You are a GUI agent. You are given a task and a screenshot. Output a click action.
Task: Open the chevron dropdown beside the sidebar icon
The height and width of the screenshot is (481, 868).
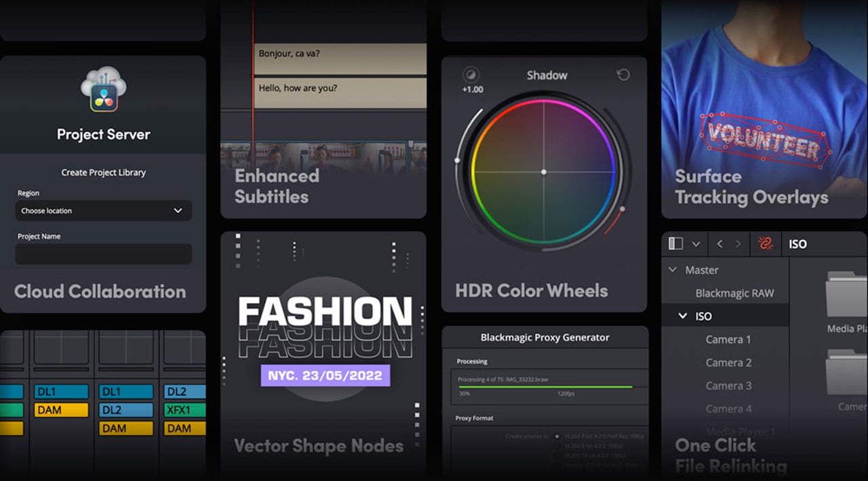[696, 244]
